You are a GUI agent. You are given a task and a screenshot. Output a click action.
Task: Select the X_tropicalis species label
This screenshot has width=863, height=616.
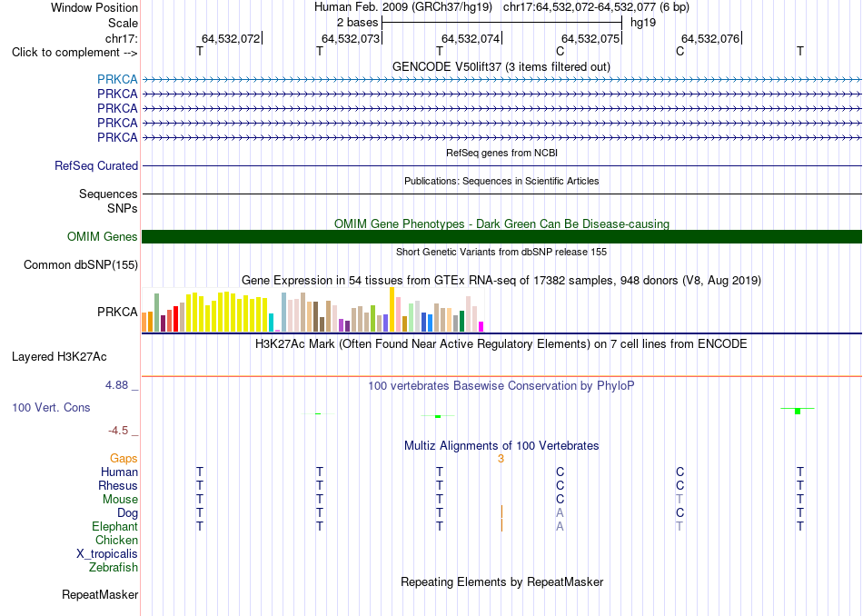[x=107, y=554]
